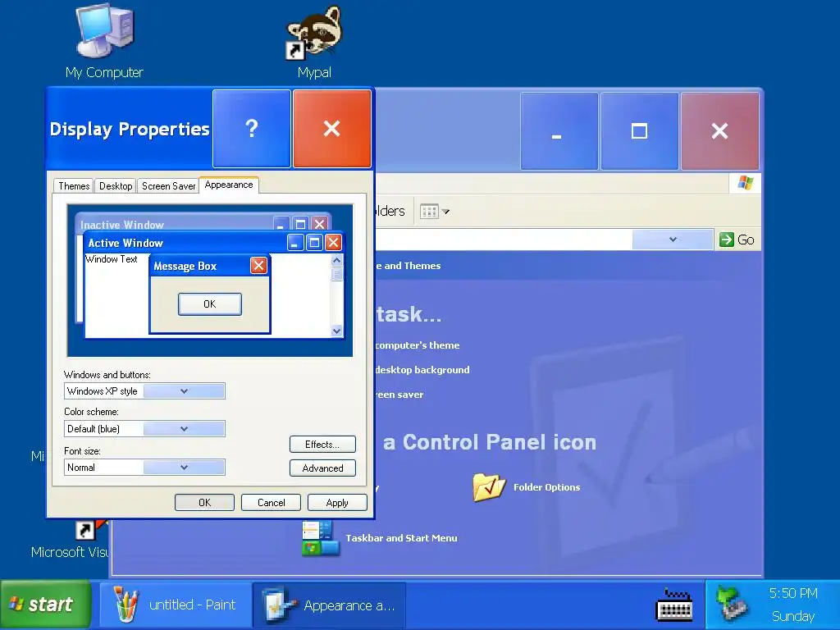Open the Views toolbar icon
Viewport: 840px width, 630px height.
pyautogui.click(x=429, y=211)
